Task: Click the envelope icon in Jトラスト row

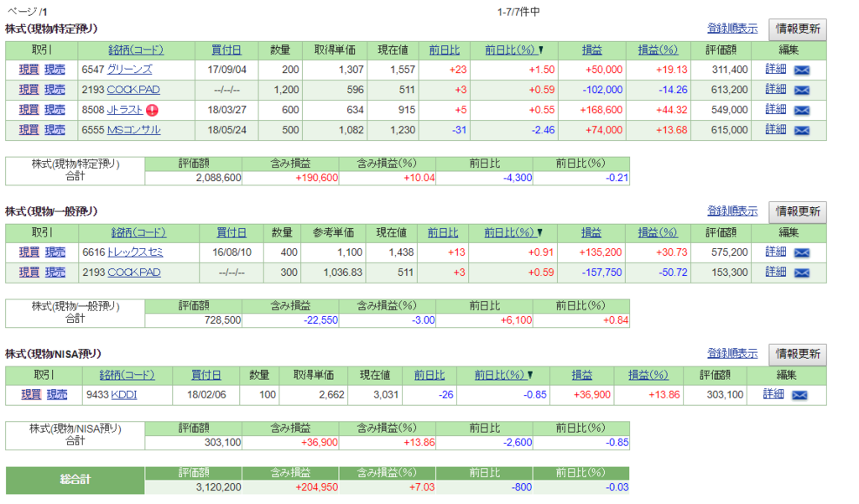Action: click(x=801, y=111)
